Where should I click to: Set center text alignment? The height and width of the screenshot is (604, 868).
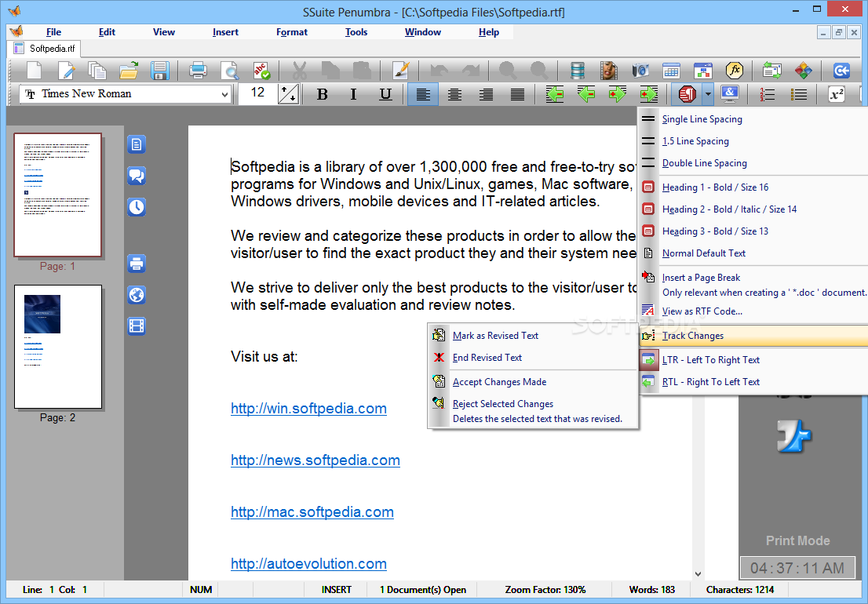pyautogui.click(x=454, y=95)
